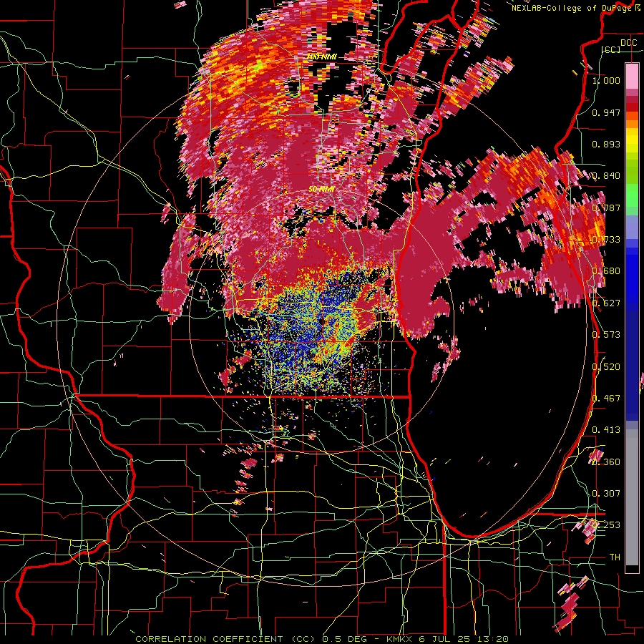Click the 0.520 scale value
Viewport: 644px width, 644px height.
coord(606,367)
